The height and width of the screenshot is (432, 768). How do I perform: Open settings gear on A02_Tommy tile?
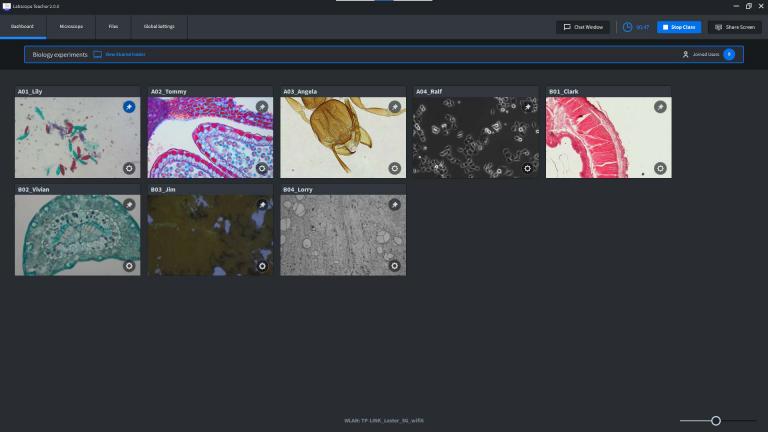coord(262,168)
